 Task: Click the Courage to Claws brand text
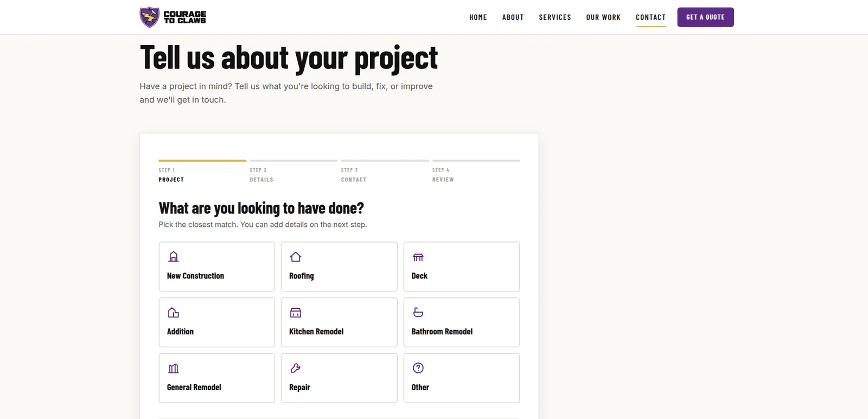pos(184,17)
